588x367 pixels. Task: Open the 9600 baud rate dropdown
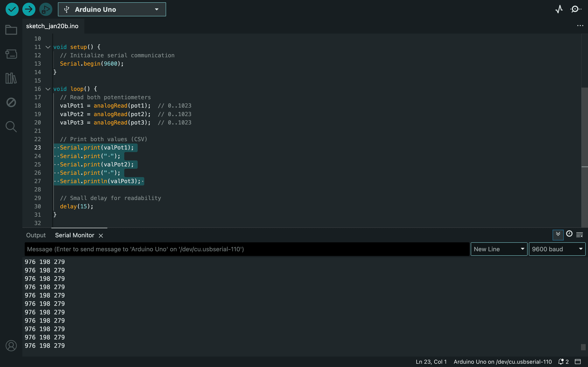[557, 249]
